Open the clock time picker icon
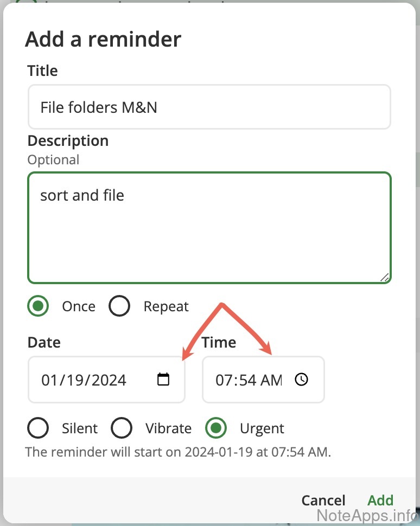This screenshot has height=526, width=420. [301, 379]
